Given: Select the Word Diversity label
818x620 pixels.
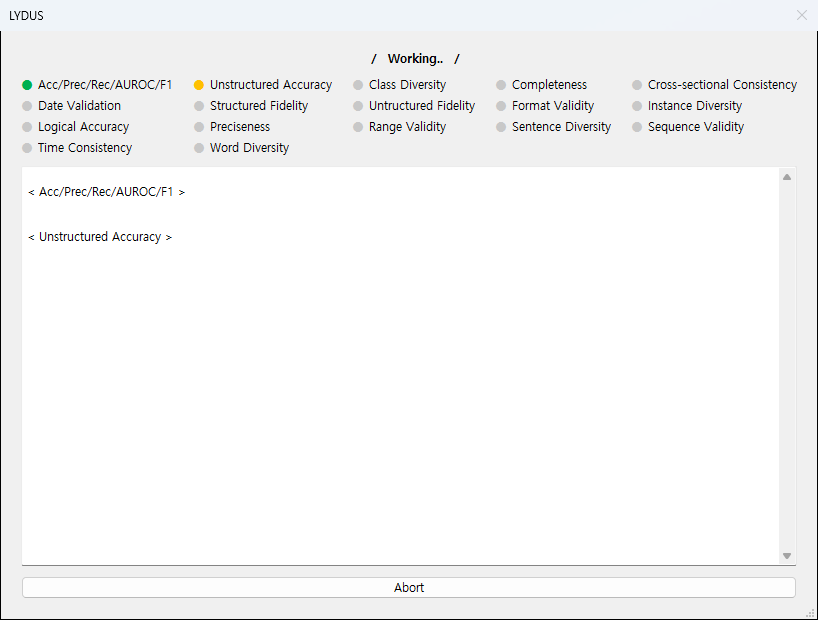Looking at the screenshot, I should pyautogui.click(x=249, y=148).
